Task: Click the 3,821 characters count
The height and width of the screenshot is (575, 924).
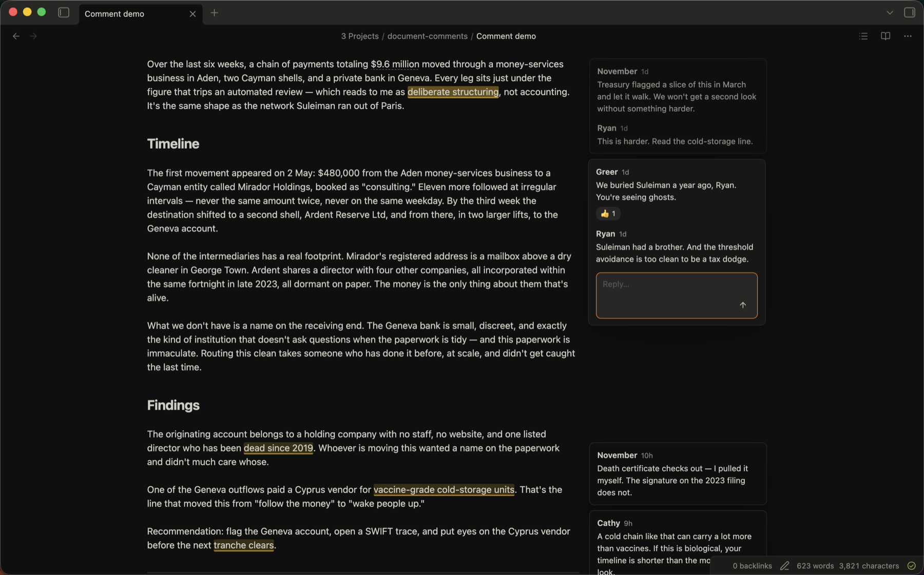Action: tap(869, 566)
